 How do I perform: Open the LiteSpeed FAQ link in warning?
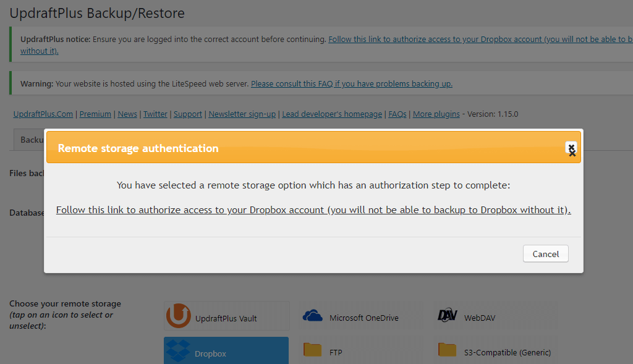coord(352,84)
